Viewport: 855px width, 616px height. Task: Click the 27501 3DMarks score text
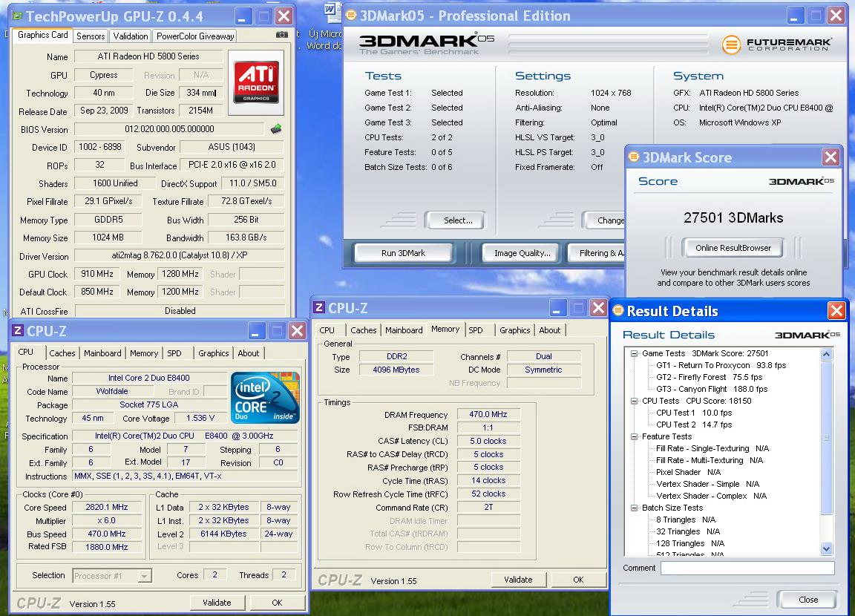click(x=733, y=218)
